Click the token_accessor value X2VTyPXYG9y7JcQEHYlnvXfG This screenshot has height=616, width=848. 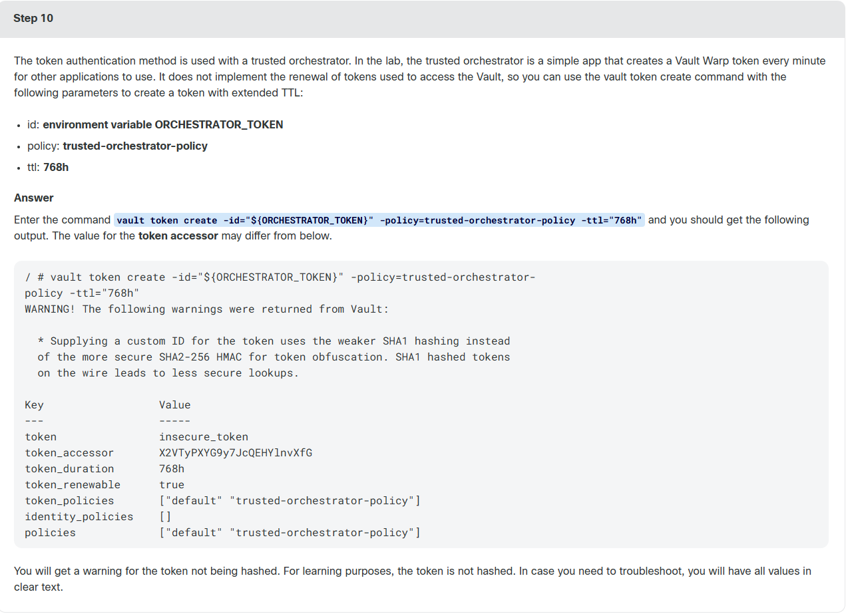pyautogui.click(x=236, y=453)
